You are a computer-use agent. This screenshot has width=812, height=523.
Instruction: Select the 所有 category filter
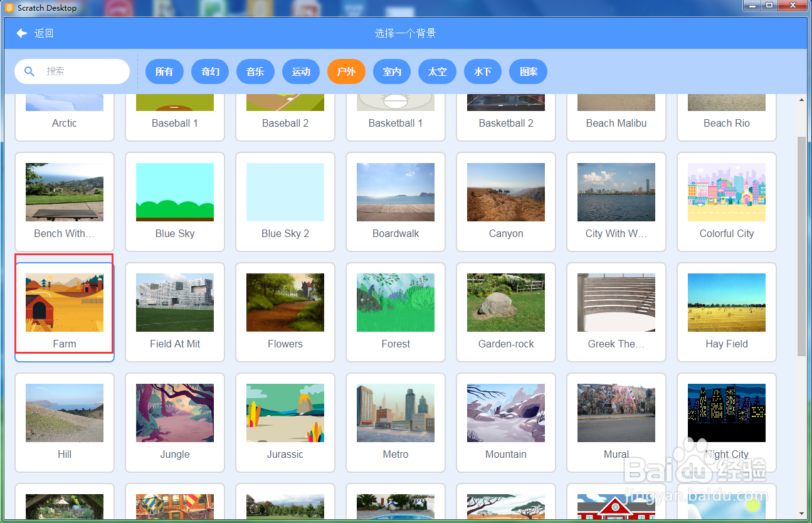click(164, 71)
